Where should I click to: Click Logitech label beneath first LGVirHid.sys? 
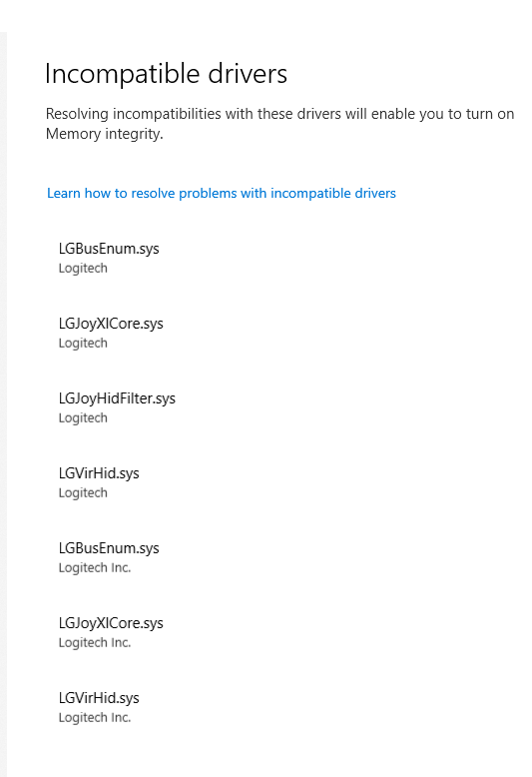(x=83, y=492)
